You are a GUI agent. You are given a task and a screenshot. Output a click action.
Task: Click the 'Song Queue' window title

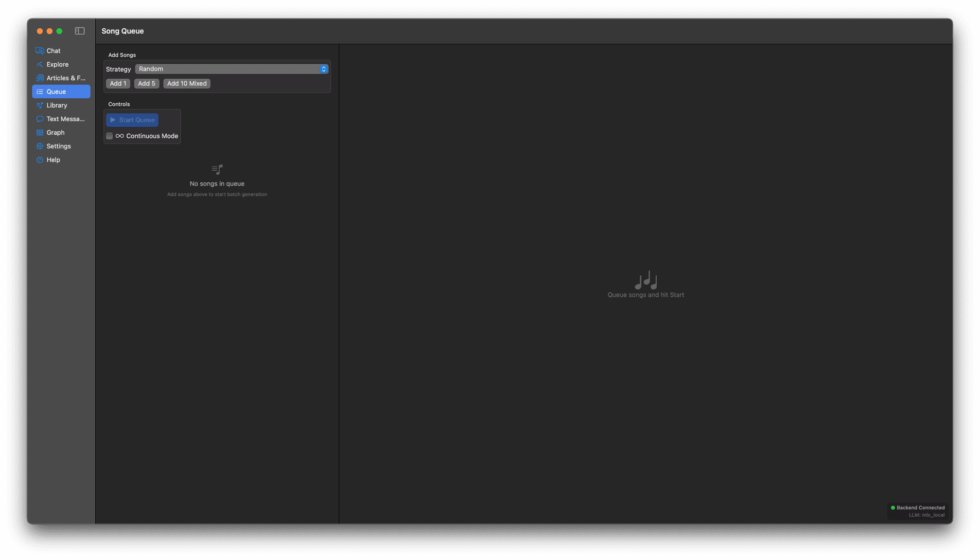[122, 31]
